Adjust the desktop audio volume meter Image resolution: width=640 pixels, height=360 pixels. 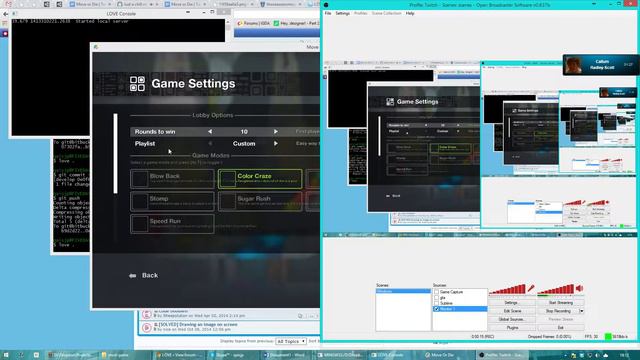click(556, 289)
